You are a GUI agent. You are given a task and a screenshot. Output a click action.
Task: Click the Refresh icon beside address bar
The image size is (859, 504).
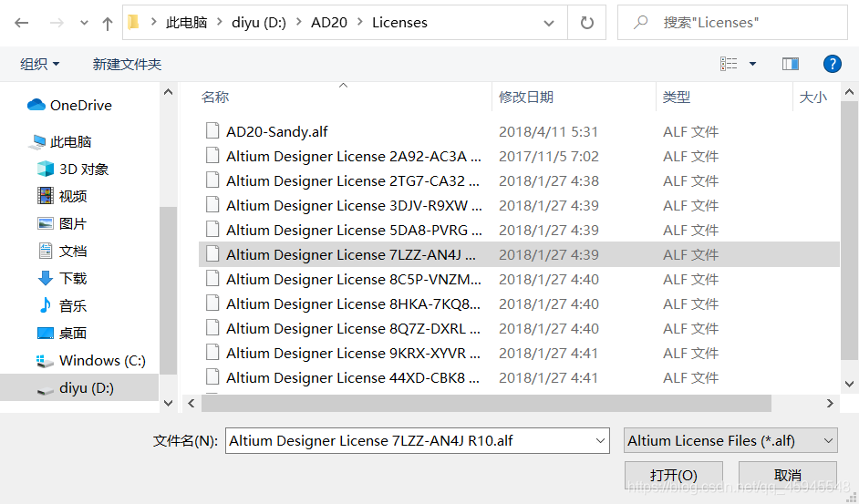point(587,23)
